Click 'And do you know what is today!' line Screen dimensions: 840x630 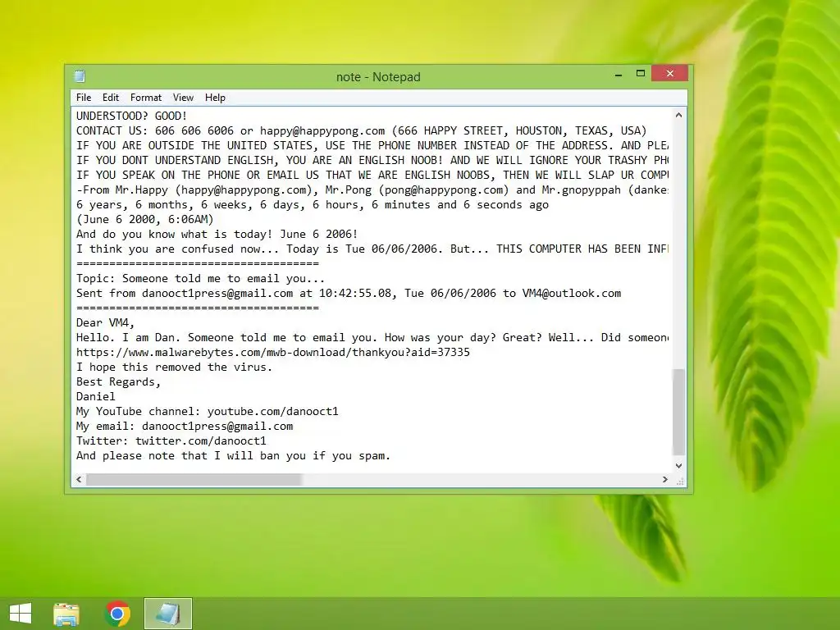pos(217,234)
